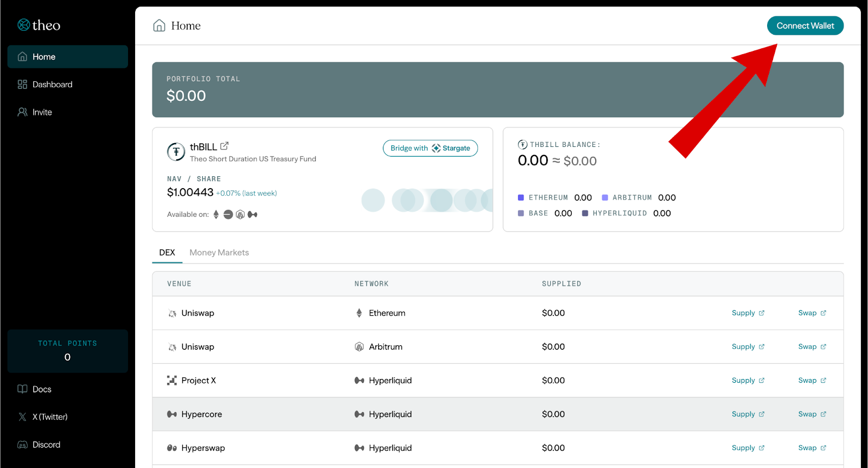This screenshot has height=468, width=868.
Task: Click the Hyperswap venue name
Action: coord(203,448)
